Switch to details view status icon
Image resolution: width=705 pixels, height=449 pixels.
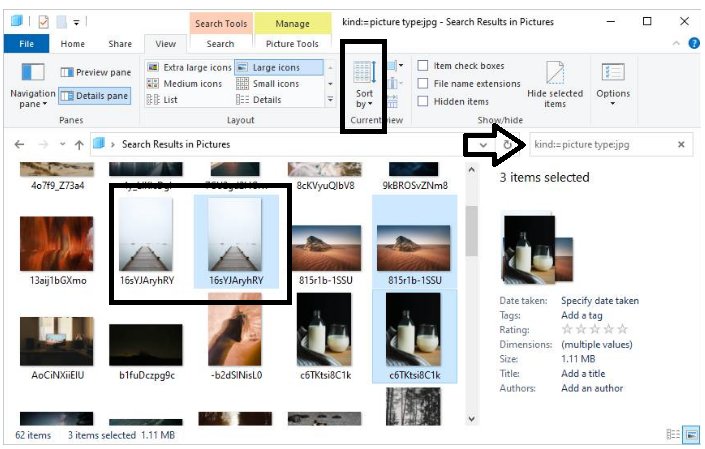[x=673, y=435]
